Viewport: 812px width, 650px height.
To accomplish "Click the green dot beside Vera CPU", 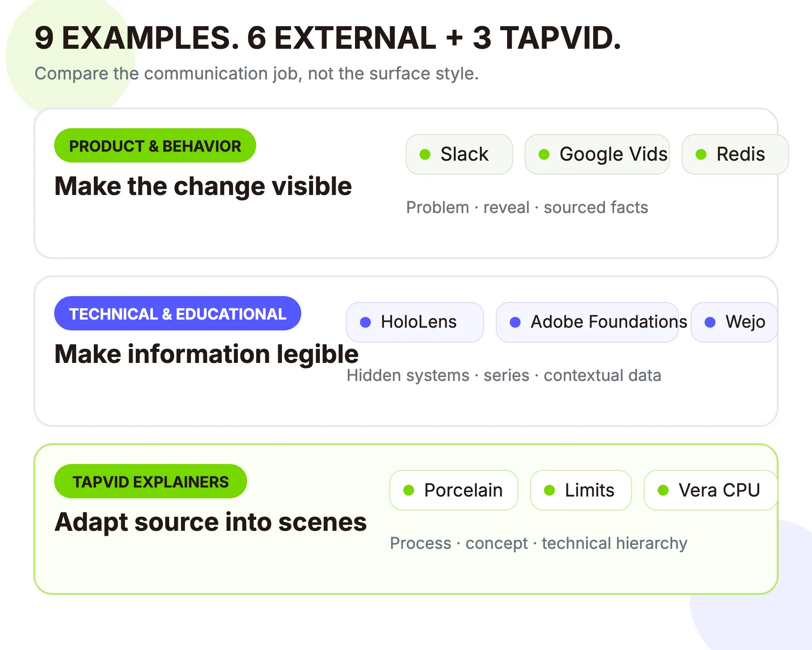I will coord(663,490).
